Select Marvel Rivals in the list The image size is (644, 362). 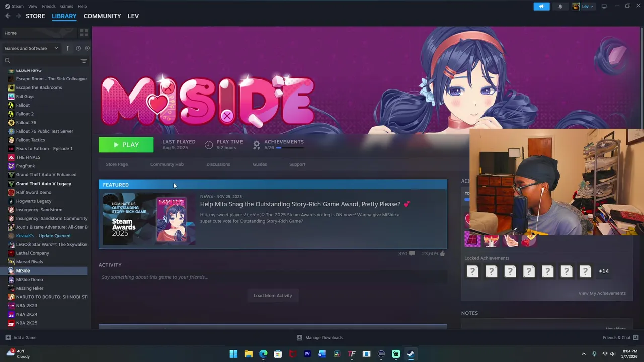point(30,262)
